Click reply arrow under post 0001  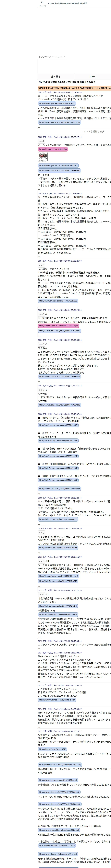(39, 128)
